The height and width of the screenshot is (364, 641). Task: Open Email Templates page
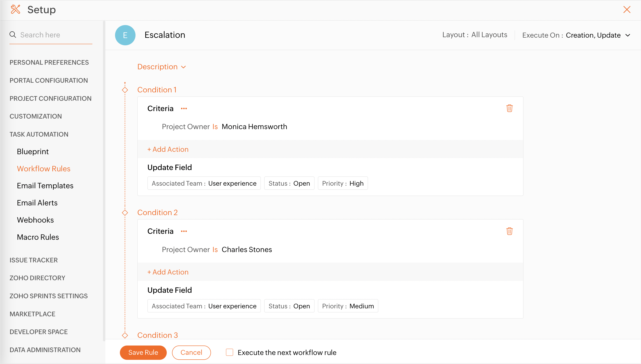pyautogui.click(x=45, y=186)
